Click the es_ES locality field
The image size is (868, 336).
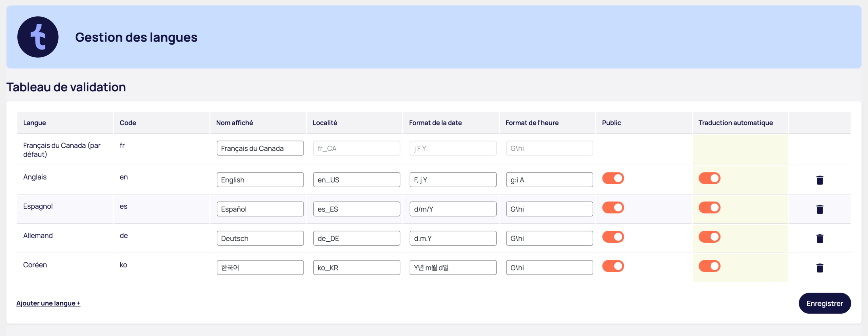tap(356, 209)
